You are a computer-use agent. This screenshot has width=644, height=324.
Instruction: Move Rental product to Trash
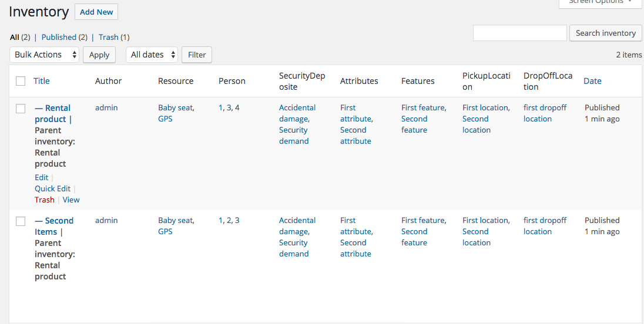(x=44, y=200)
